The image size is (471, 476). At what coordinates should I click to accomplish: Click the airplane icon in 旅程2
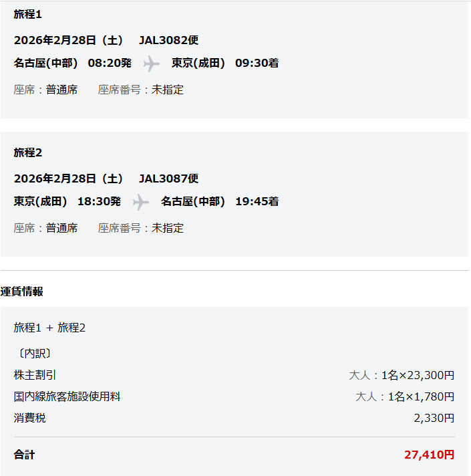coord(141,202)
